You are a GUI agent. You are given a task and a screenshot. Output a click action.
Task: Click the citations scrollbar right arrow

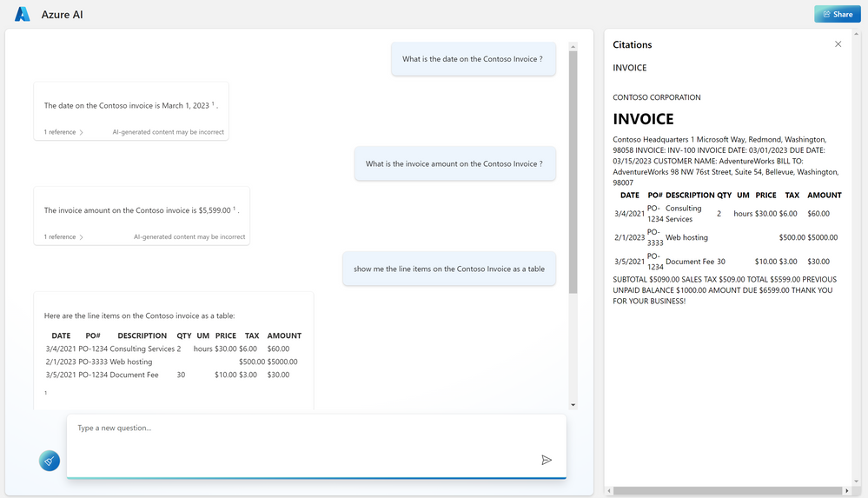coord(846,491)
